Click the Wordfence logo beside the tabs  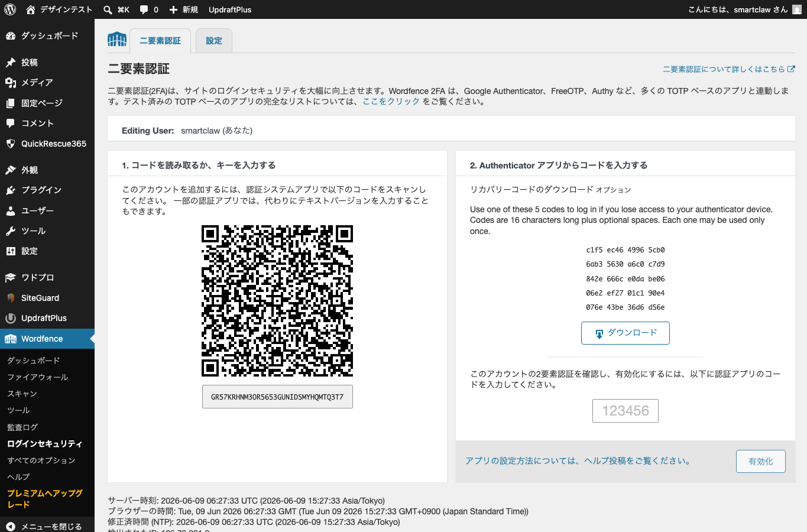coord(117,40)
